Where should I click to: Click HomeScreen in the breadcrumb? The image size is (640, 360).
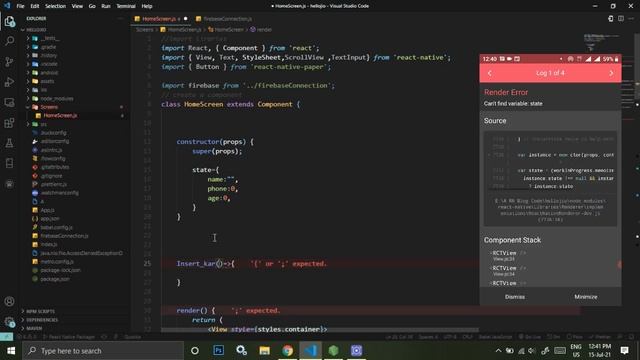pos(229,29)
